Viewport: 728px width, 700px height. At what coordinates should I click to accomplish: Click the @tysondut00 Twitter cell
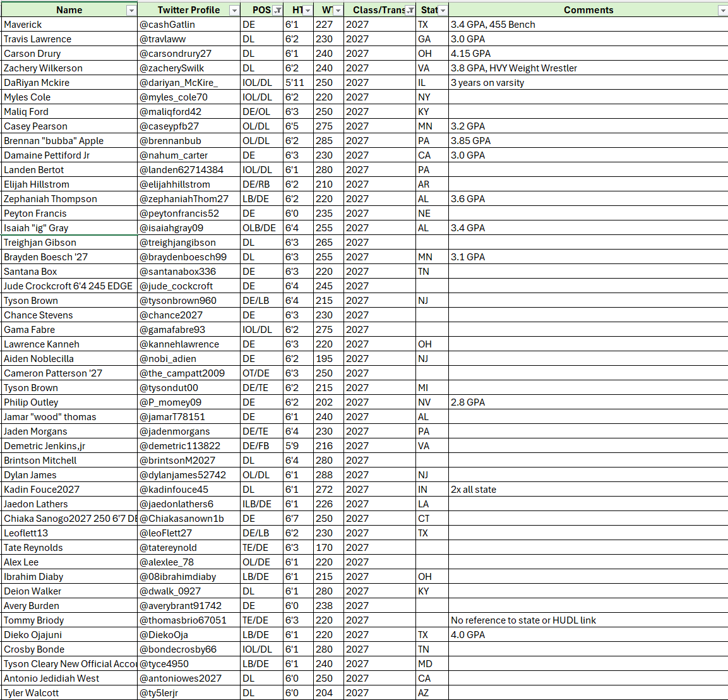189,388
